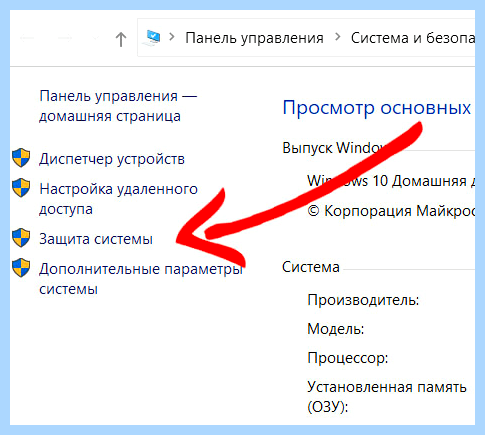
Task: Click the computer icon in the address bar
Action: coord(152,38)
